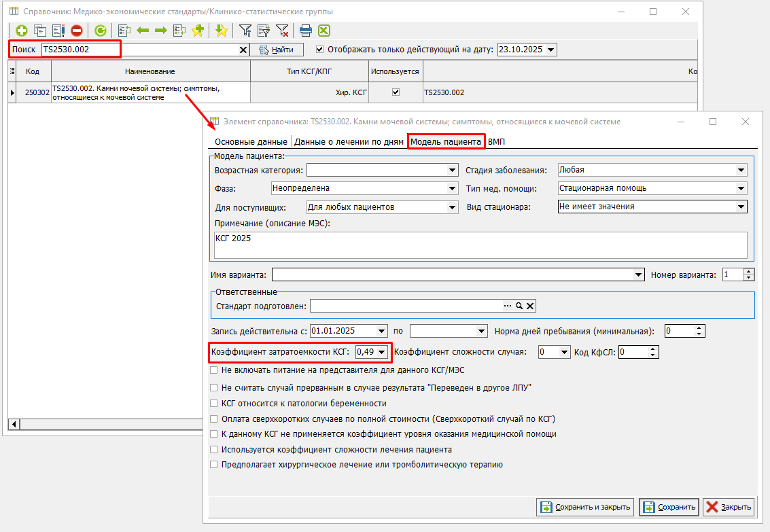The height and width of the screenshot is (532, 770).
Task: Click the print icon in toolbar
Action: 306,31
